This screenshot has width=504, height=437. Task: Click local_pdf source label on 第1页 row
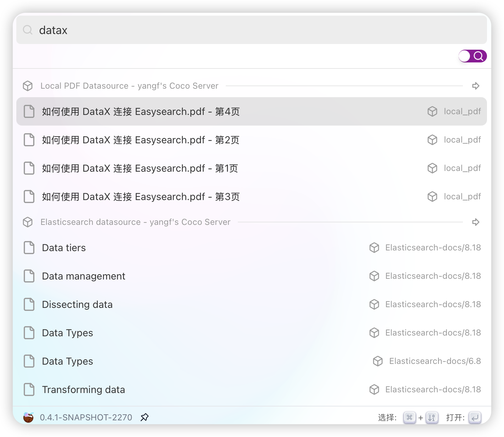pyautogui.click(x=462, y=168)
